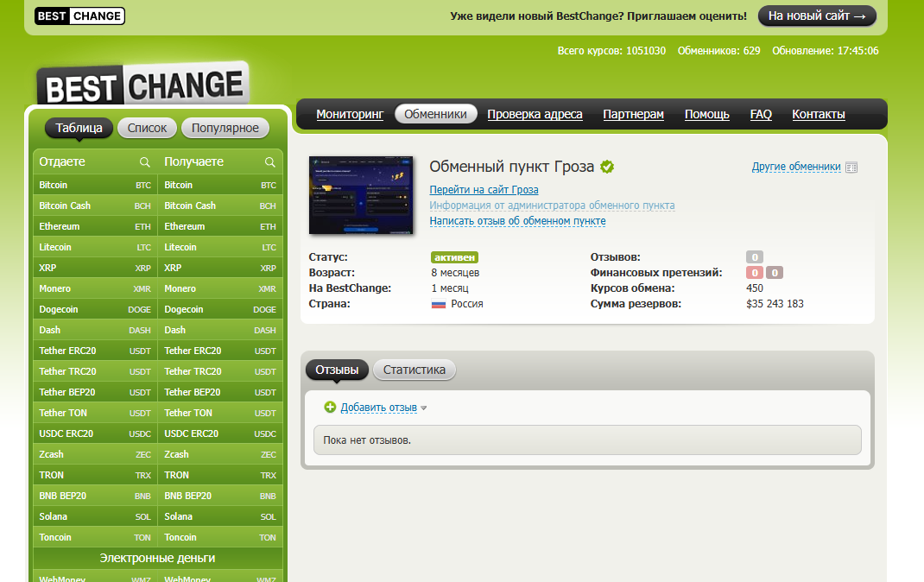Open the Другие обменники list
The image size is (924, 582).
(x=795, y=168)
